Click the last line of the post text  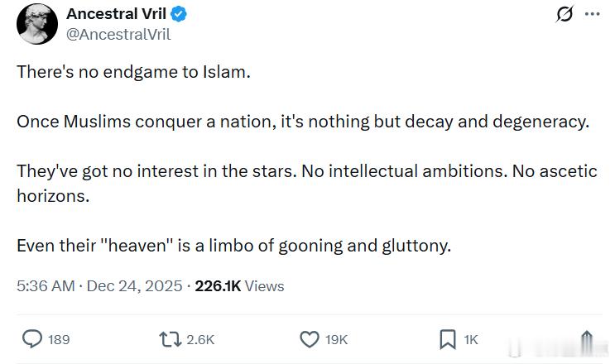coord(233,246)
